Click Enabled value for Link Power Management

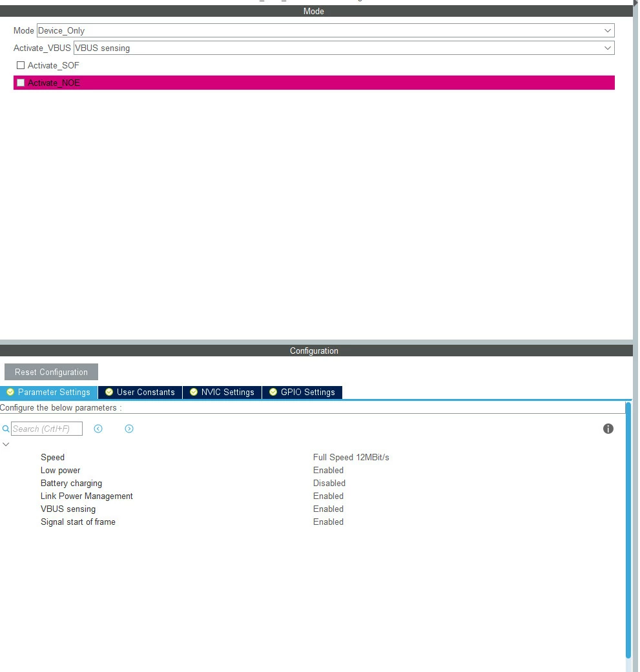[x=328, y=496]
